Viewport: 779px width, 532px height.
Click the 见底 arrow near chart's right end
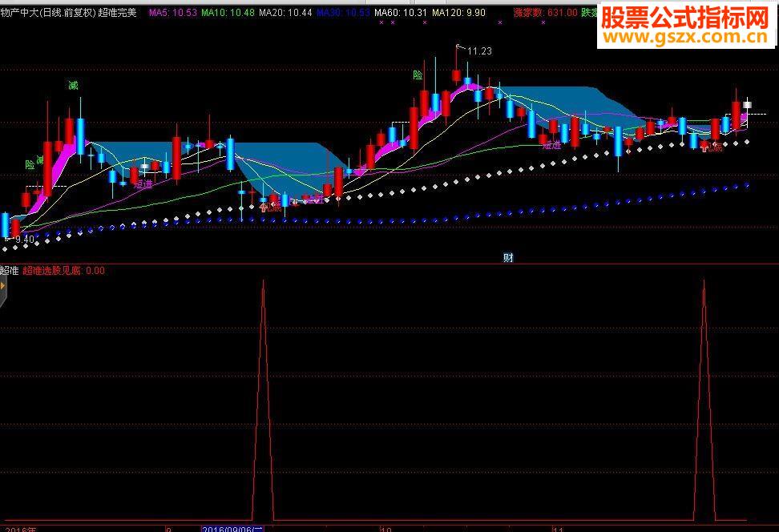[x=704, y=147]
